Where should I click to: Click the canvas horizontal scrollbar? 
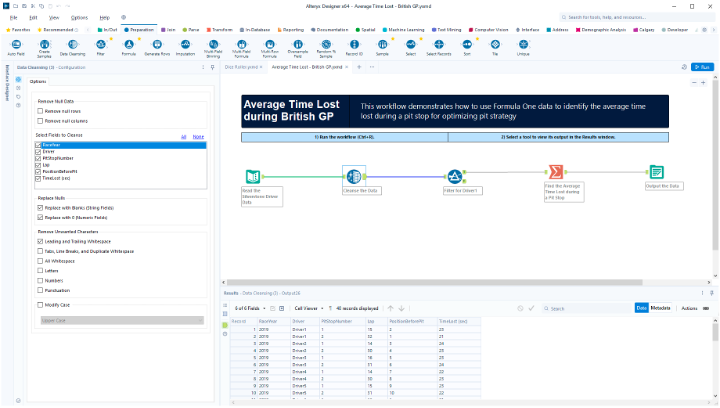point(434,282)
